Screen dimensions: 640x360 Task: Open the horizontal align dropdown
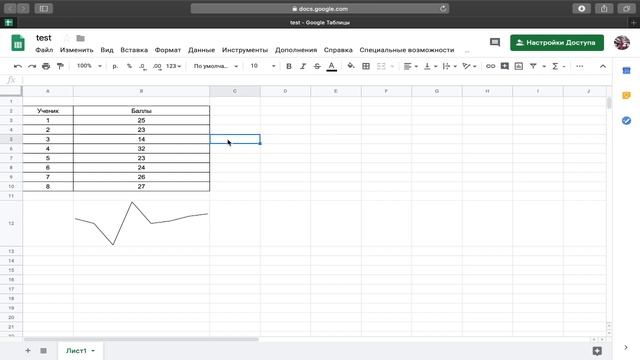(410, 66)
